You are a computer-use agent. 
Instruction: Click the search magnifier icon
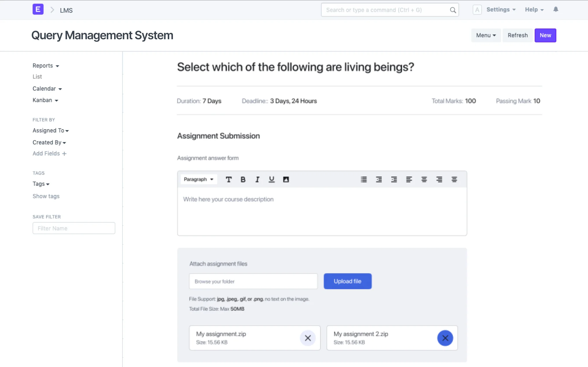[x=453, y=10]
